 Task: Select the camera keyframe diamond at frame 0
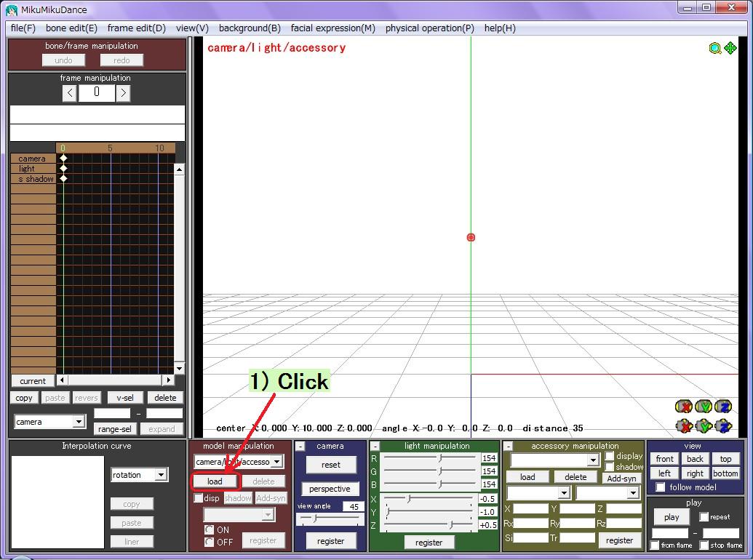click(x=63, y=158)
